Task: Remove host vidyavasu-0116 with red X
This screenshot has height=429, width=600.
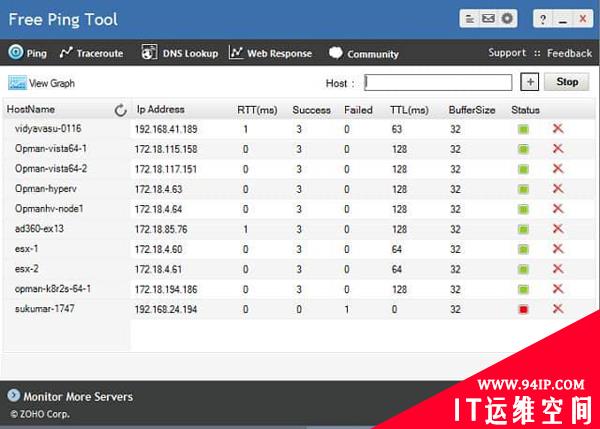Action: coord(558,129)
